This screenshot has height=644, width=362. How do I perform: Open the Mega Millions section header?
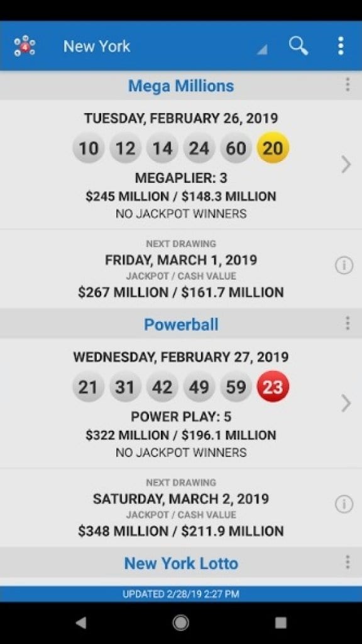(x=181, y=85)
